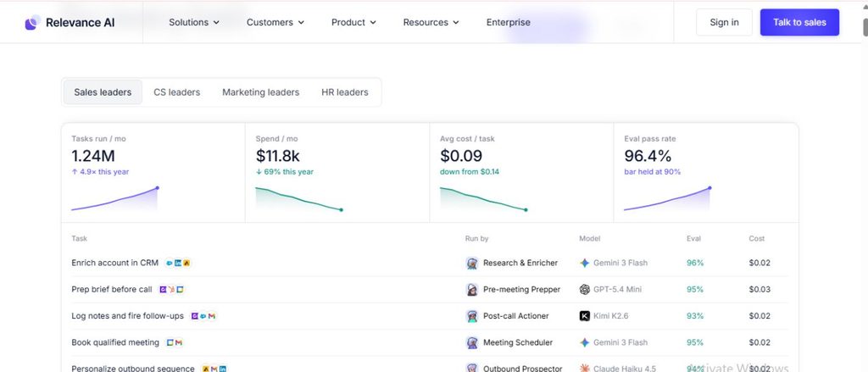Click the Salesforce icon in Enrich account row

tap(170, 263)
